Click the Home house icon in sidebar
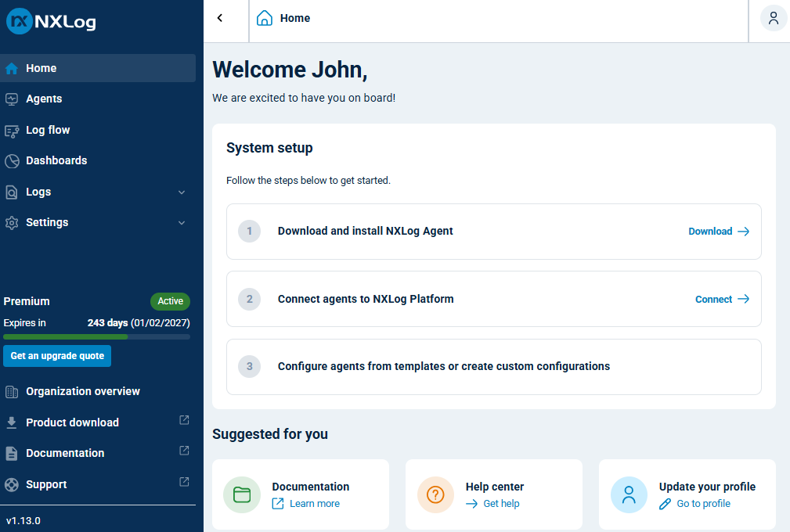This screenshot has height=532, width=790. tap(12, 68)
